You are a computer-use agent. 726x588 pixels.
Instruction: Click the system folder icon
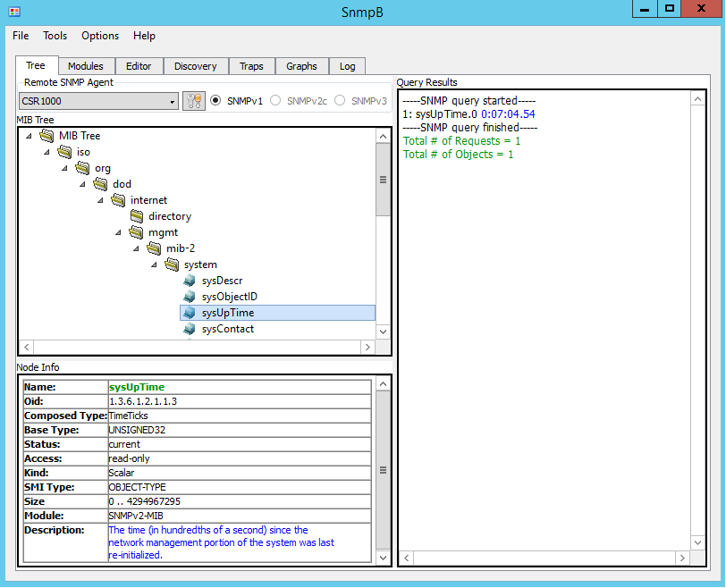[x=171, y=264]
